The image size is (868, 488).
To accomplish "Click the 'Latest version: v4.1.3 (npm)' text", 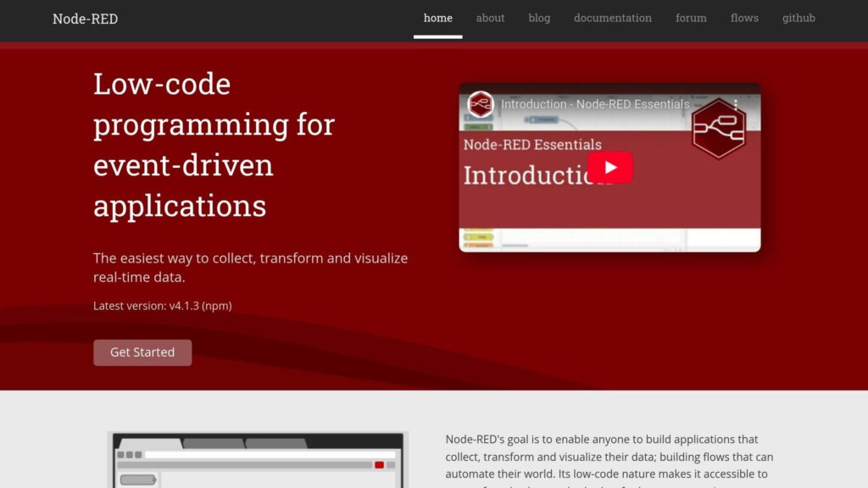I will (162, 306).
